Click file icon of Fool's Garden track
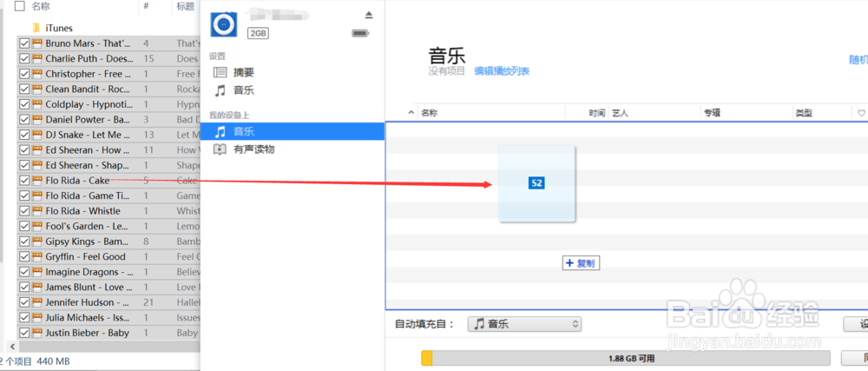Image resolution: width=868 pixels, height=371 pixels. pos(37,226)
